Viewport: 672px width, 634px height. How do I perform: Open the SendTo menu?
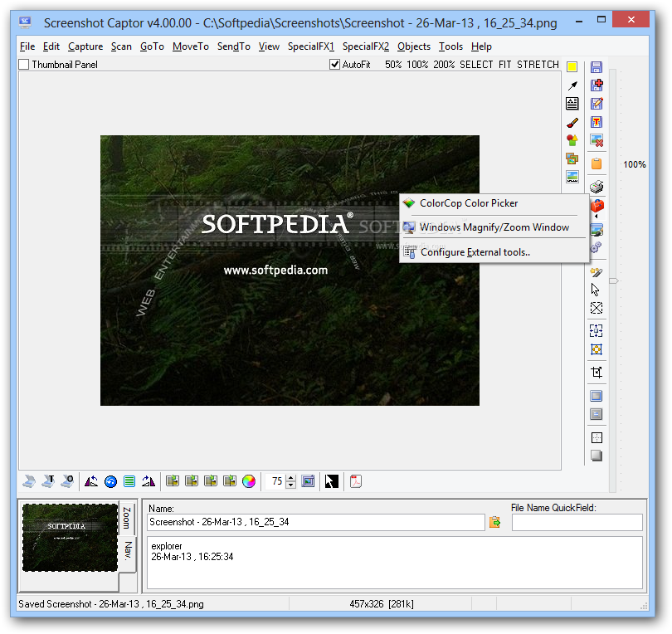234,46
